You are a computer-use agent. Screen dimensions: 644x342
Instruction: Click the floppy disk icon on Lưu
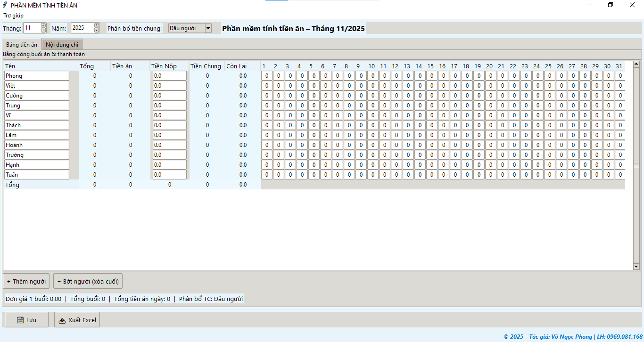pyautogui.click(x=20, y=320)
